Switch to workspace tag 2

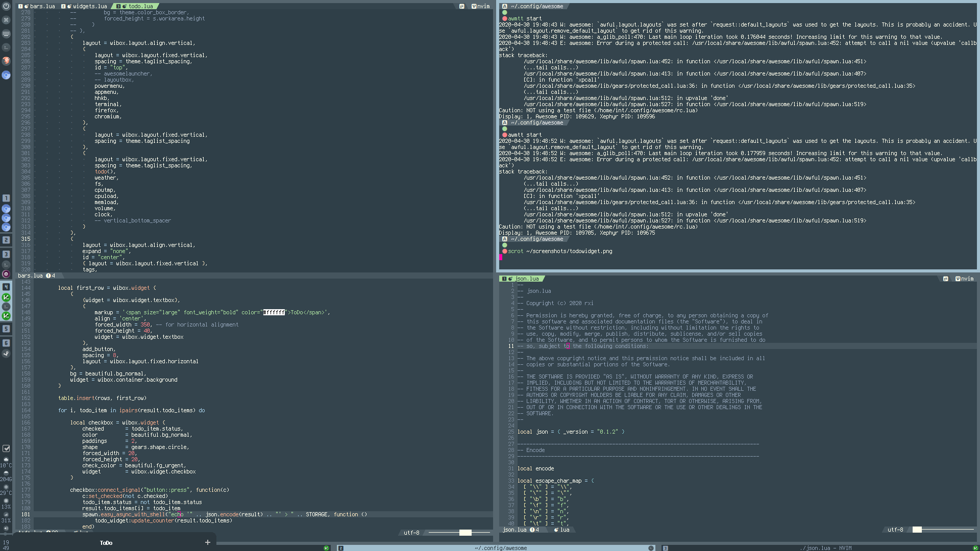6,240
